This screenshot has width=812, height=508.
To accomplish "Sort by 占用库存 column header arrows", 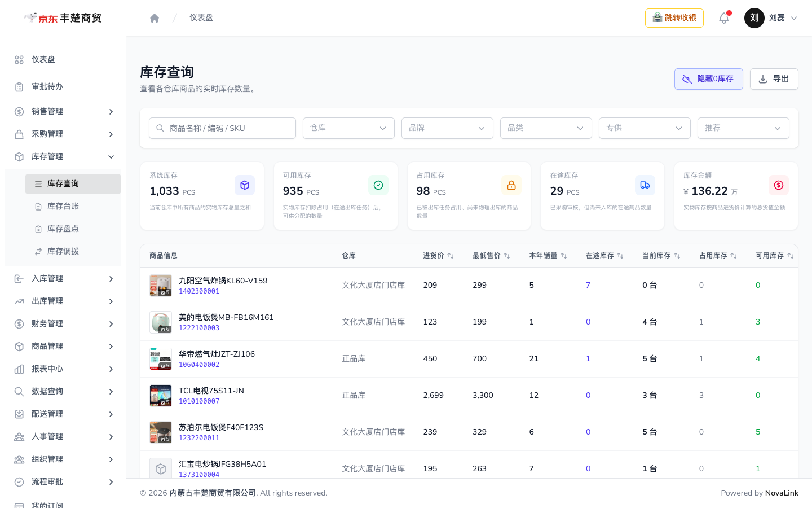I will (734, 256).
